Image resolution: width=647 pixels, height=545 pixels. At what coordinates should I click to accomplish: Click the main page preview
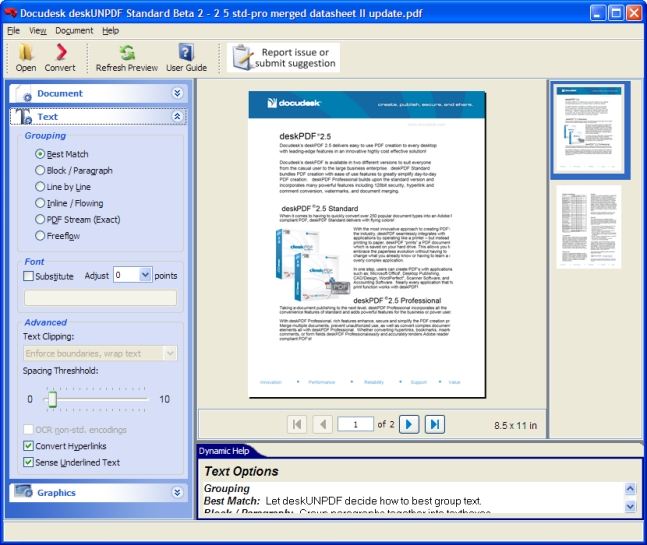click(x=367, y=244)
